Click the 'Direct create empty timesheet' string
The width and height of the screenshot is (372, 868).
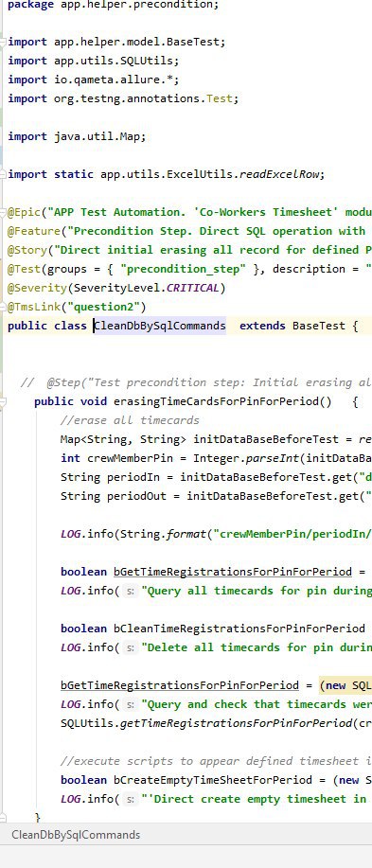[257, 799]
